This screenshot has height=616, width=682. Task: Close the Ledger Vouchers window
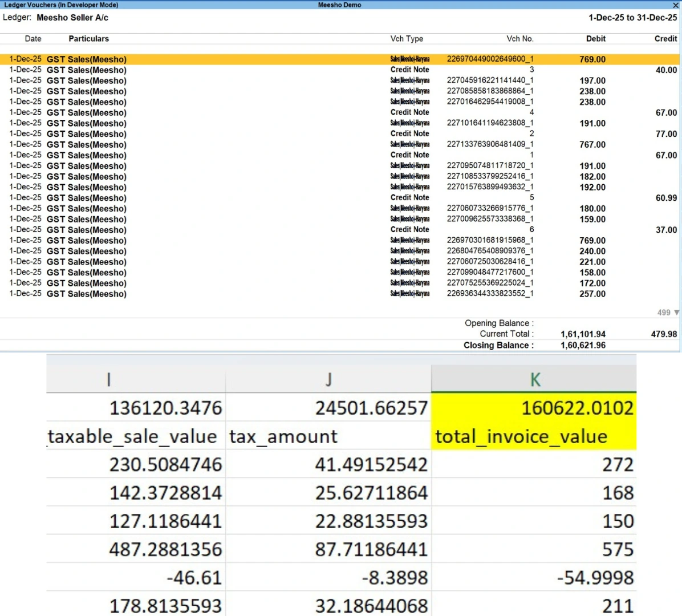click(x=675, y=5)
